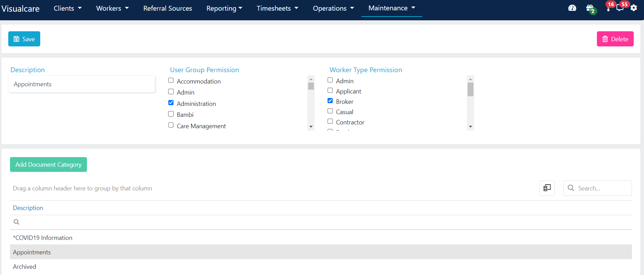644x275 pixels.
Task: Expand the Workers dropdown menu
Action: [112, 8]
